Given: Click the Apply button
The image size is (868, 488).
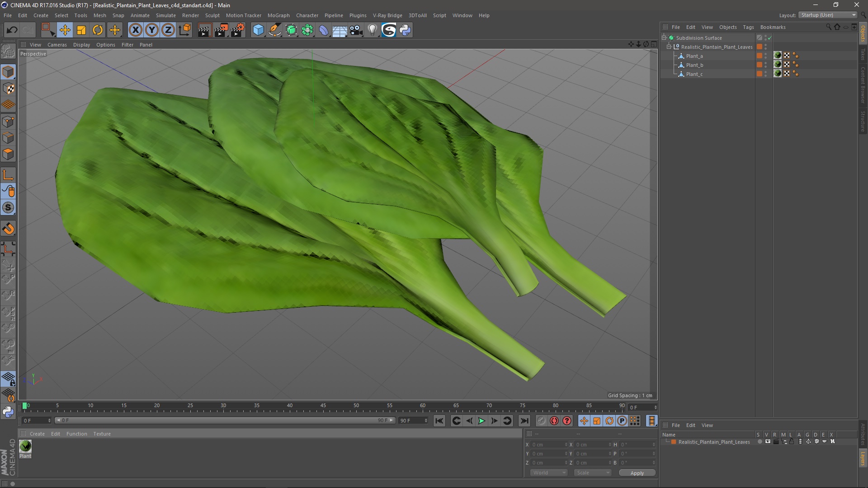Looking at the screenshot, I should click(637, 473).
